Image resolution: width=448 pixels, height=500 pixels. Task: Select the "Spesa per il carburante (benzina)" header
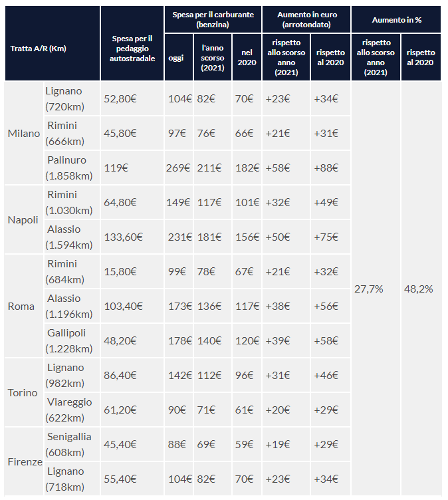[x=213, y=19]
